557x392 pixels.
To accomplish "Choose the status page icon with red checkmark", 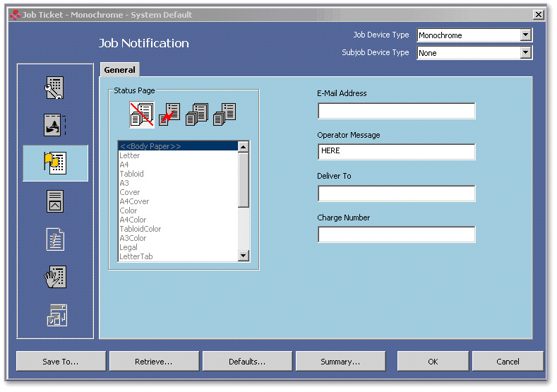I will click(169, 114).
